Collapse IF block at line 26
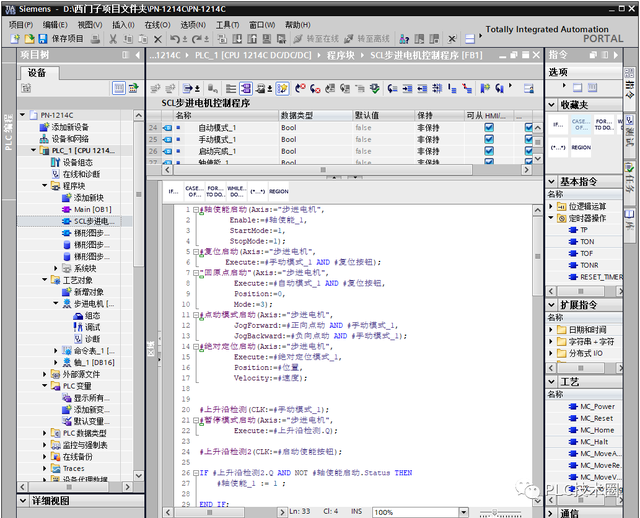Image resolution: width=640 pixels, height=518 pixels. point(196,473)
